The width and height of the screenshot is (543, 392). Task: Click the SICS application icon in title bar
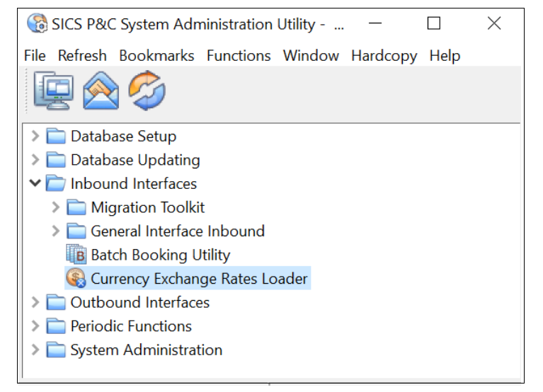click(37, 24)
